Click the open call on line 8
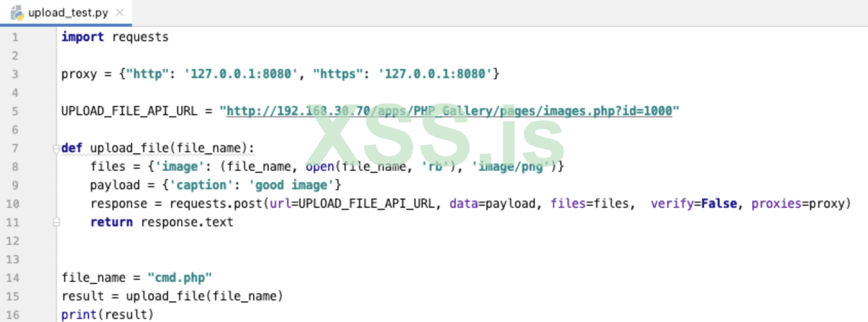Viewport: 868px width, 322px height. (319, 167)
